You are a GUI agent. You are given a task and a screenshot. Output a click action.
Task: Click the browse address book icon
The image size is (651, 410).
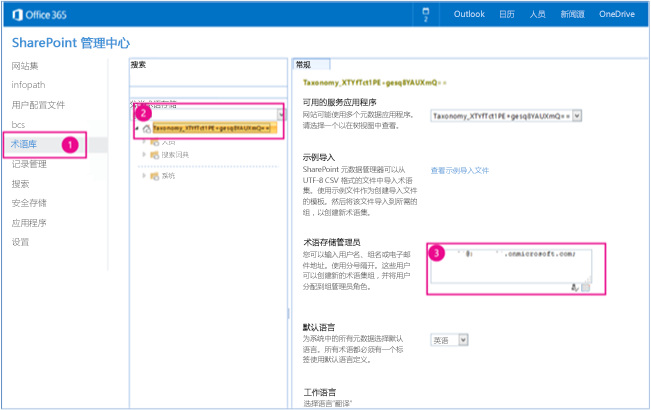tap(585, 287)
